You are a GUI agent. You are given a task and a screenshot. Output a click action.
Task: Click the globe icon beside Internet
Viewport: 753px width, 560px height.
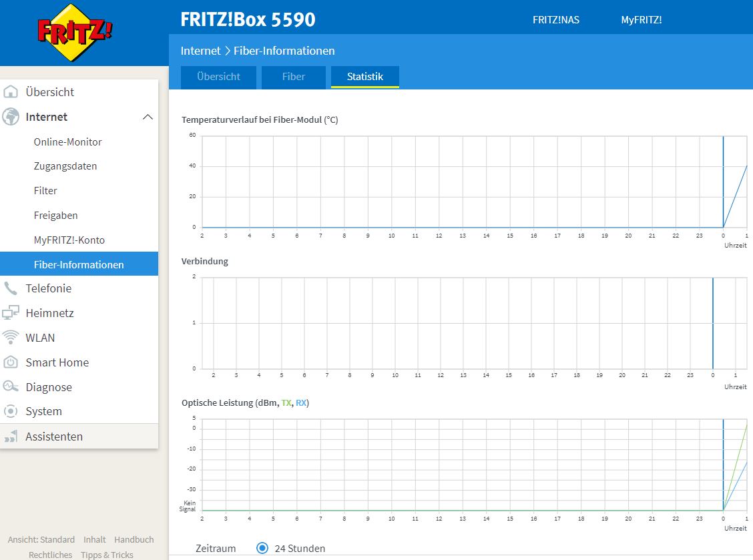pyautogui.click(x=11, y=117)
